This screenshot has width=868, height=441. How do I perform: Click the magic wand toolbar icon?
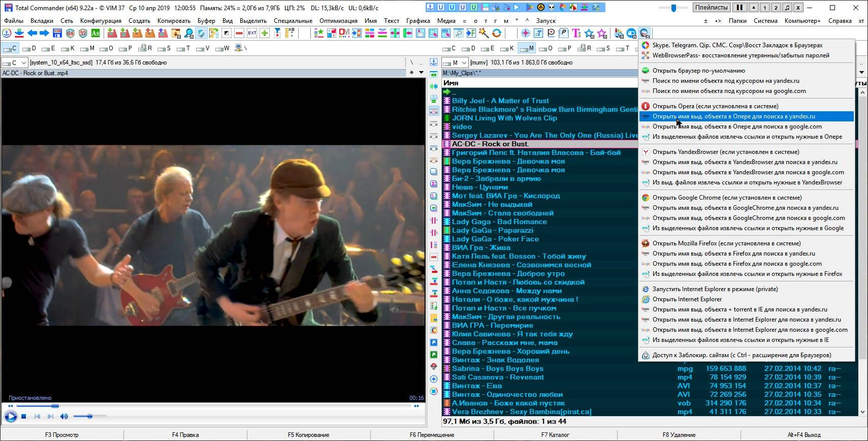pyautogui.click(x=484, y=34)
